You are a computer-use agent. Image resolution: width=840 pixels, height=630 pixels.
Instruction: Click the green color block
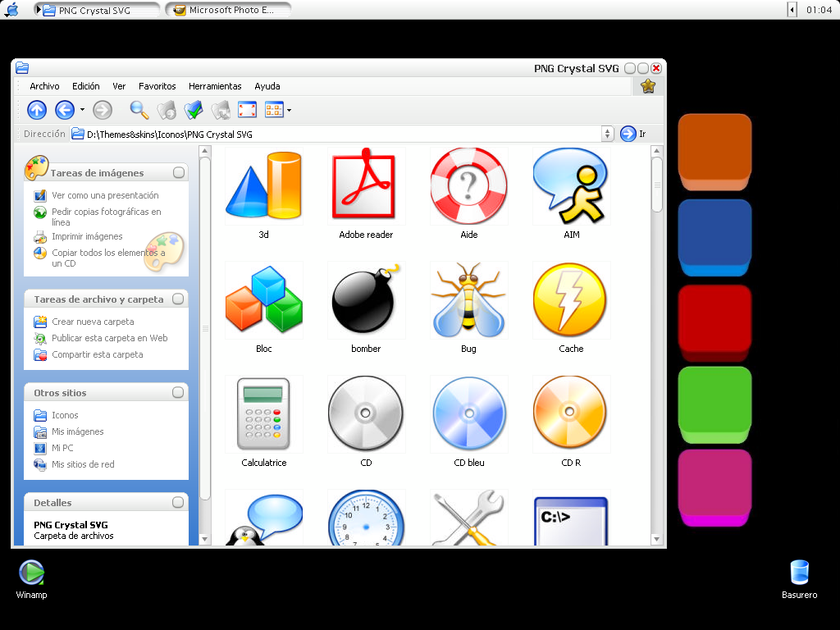[x=714, y=405]
